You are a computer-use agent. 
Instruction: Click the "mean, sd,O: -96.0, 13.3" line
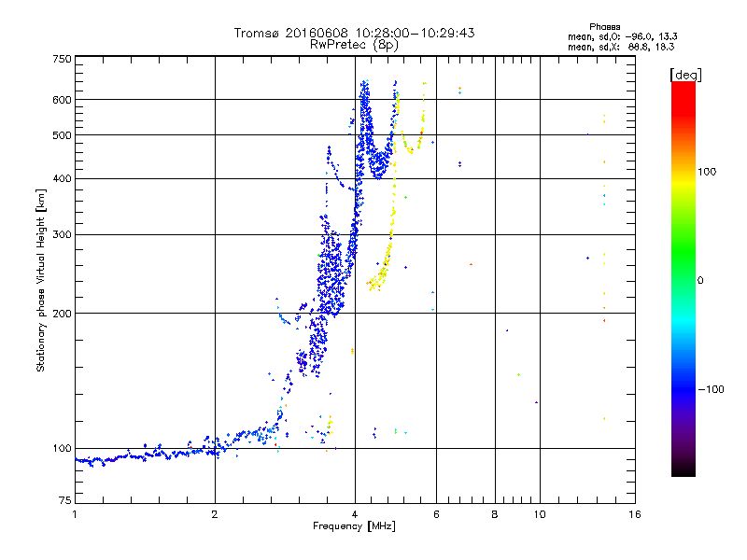coord(622,36)
